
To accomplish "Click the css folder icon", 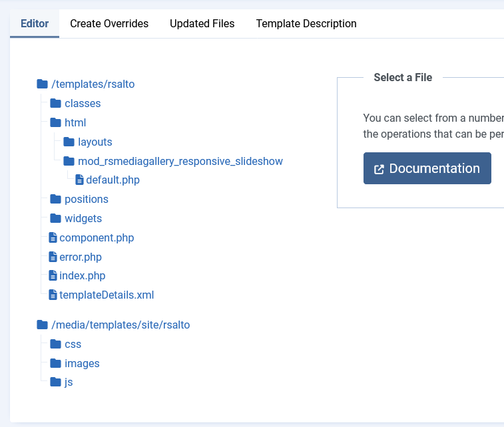I will point(56,344).
